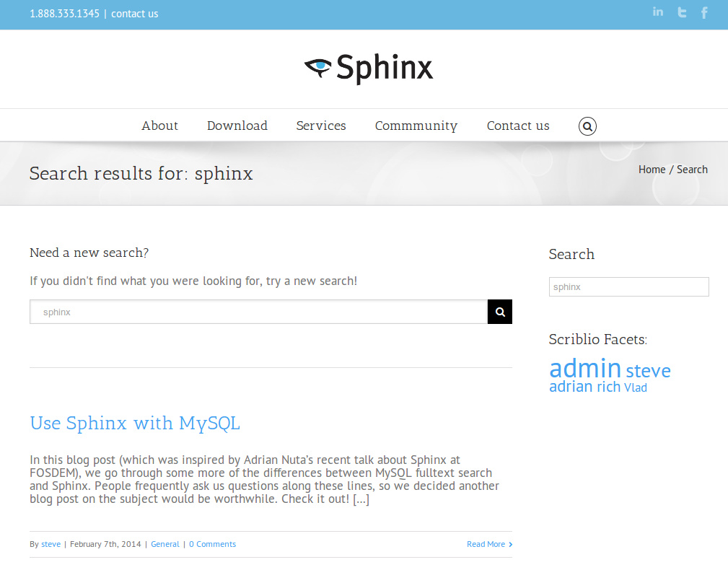The image size is (728, 570).
Task: Open the Facebook social icon
Action: (704, 12)
